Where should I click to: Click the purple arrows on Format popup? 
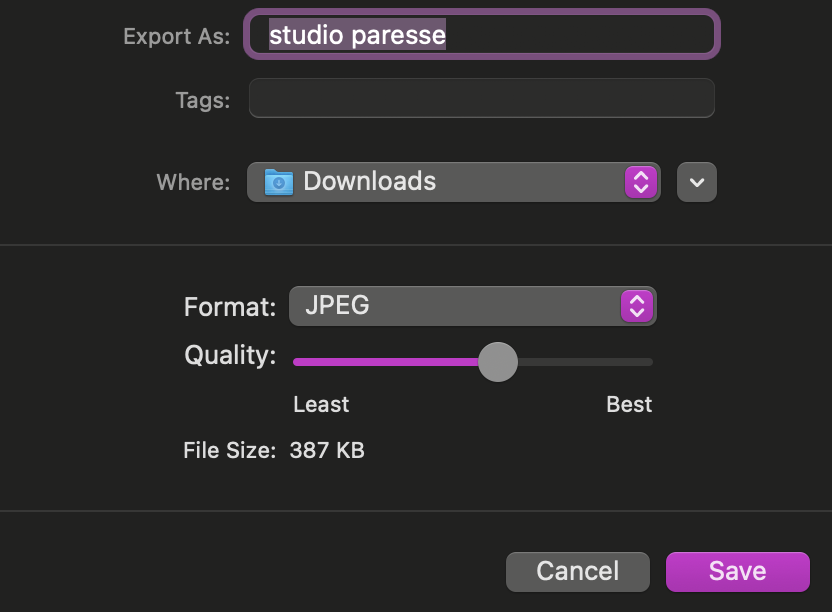pos(637,306)
